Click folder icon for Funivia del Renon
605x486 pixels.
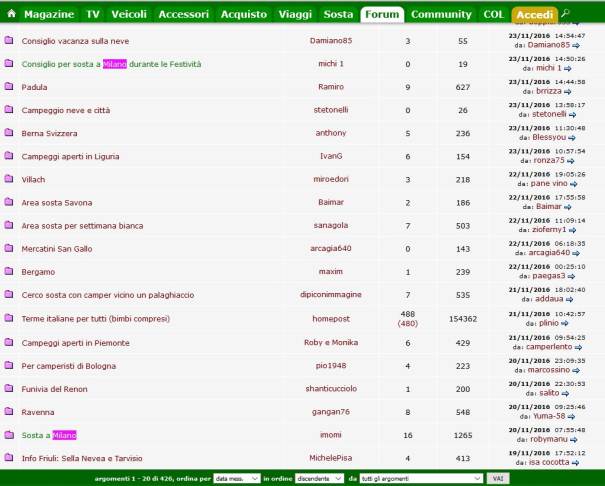[9, 388]
